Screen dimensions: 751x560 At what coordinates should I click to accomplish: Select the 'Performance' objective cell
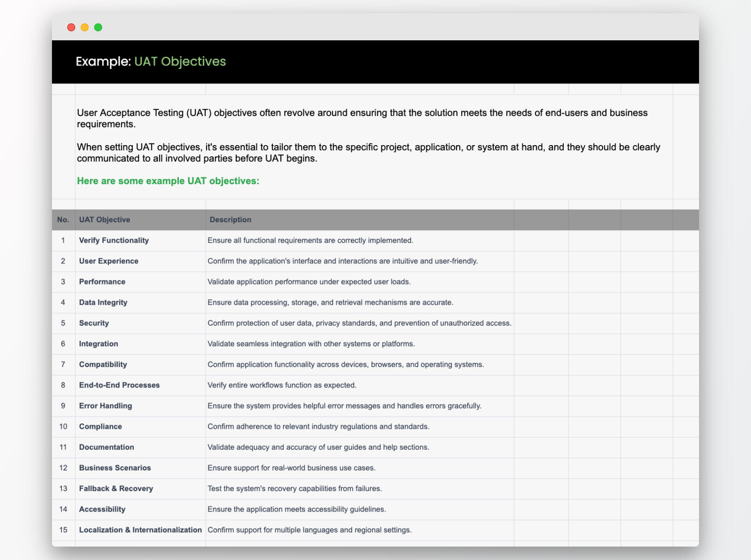(102, 281)
